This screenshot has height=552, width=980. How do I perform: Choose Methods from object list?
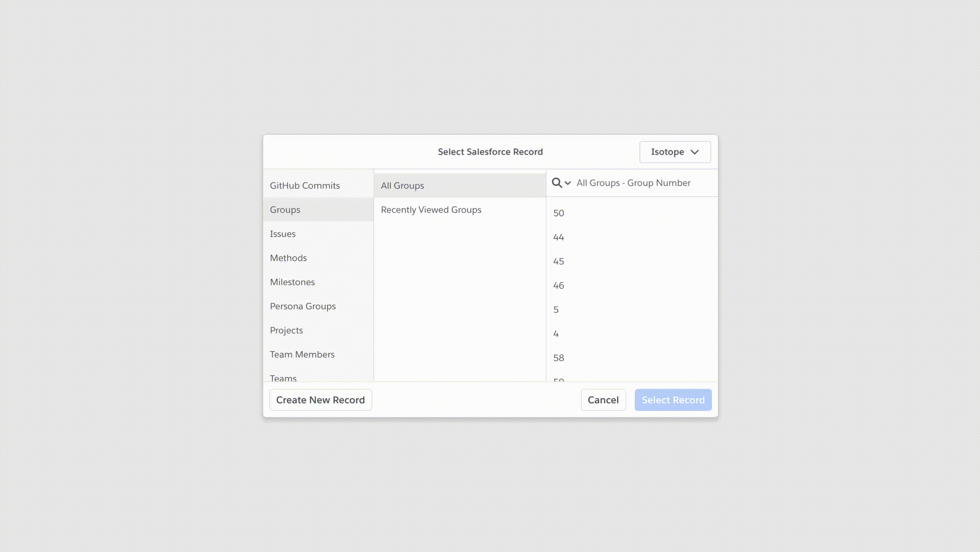(x=288, y=258)
